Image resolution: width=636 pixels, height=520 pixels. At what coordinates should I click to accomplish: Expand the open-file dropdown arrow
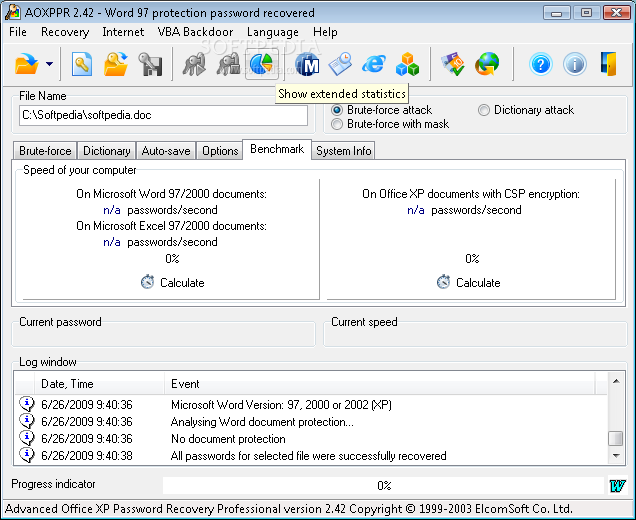click(49, 64)
